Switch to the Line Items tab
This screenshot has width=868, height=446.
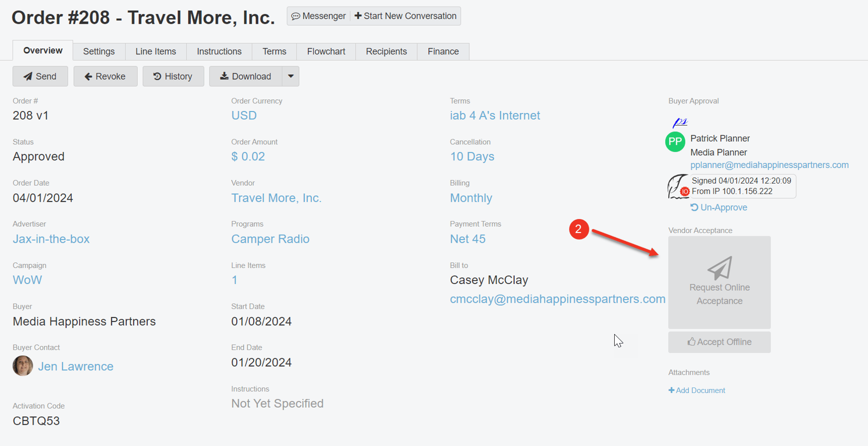[x=155, y=51]
